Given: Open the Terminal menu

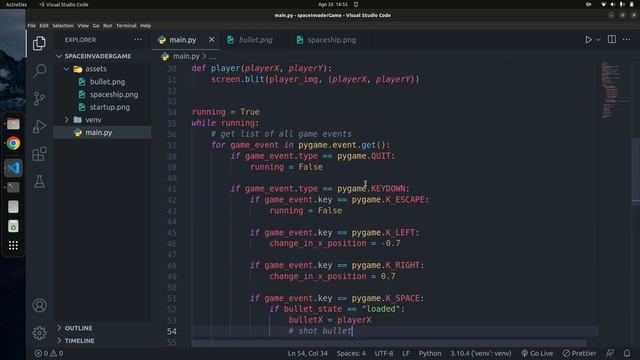Looking at the screenshot, I should 126,25.
